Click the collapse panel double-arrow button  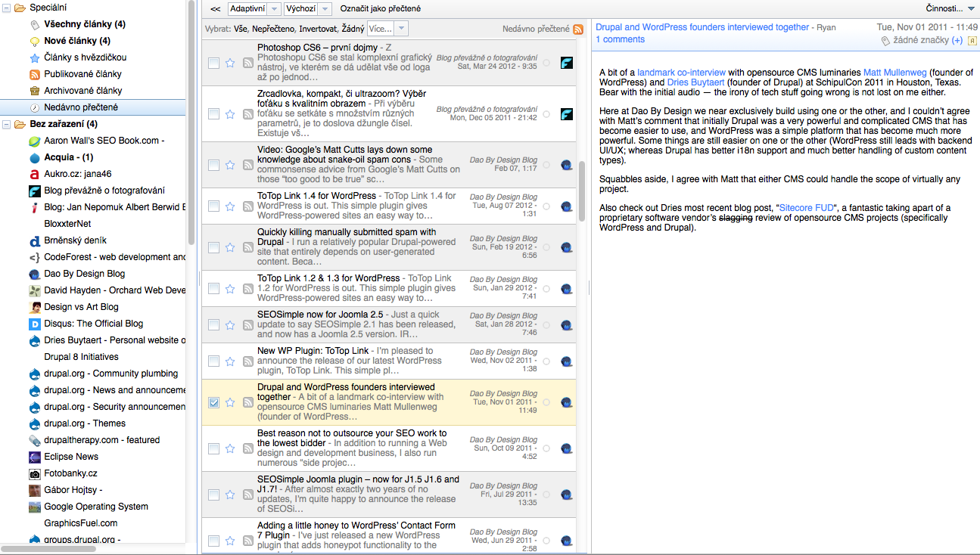click(x=216, y=9)
